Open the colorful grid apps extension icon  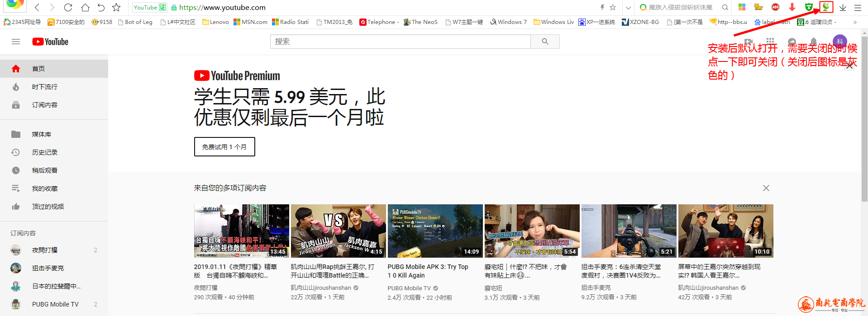(x=742, y=7)
